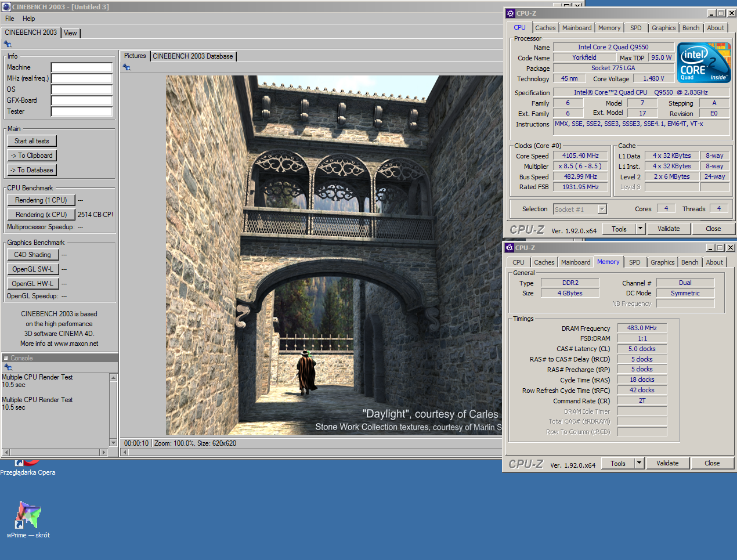Click the Console panel header icon
This screenshot has width=737, height=560.
click(6, 358)
